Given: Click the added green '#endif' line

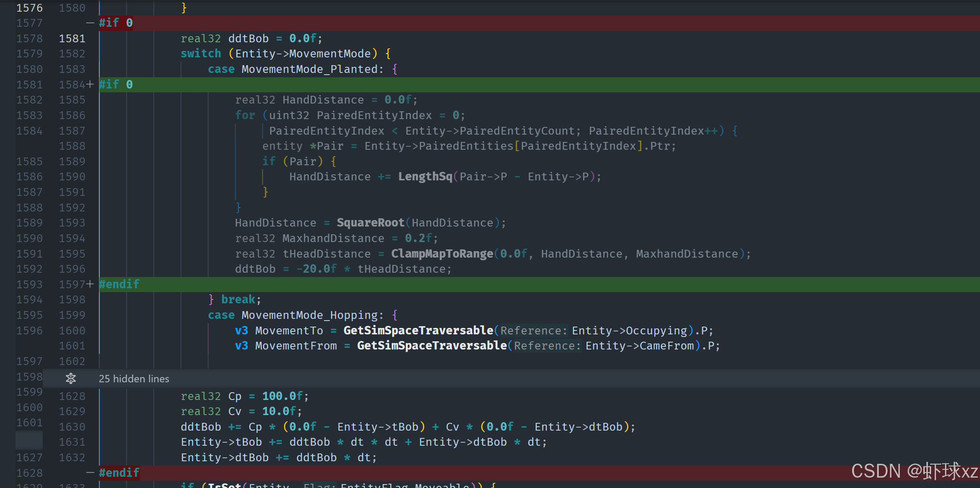Looking at the screenshot, I should pyautogui.click(x=119, y=284).
